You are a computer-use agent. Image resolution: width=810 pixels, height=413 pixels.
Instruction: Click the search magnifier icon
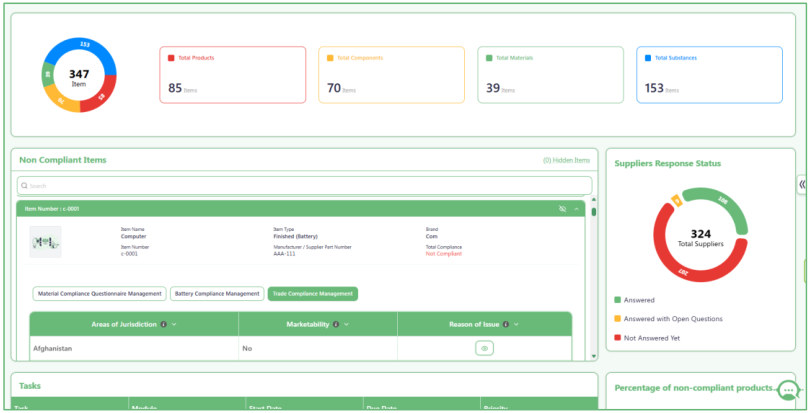pyautogui.click(x=24, y=186)
